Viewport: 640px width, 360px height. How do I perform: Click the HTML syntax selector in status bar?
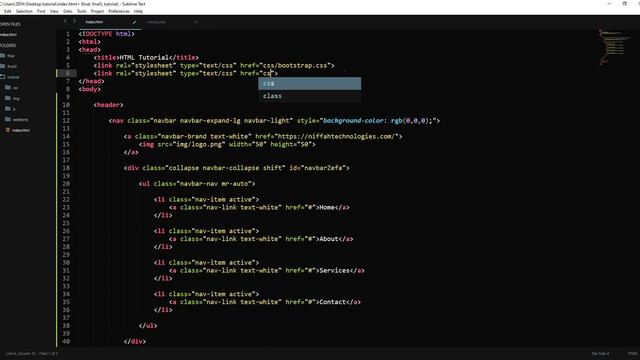632,353
